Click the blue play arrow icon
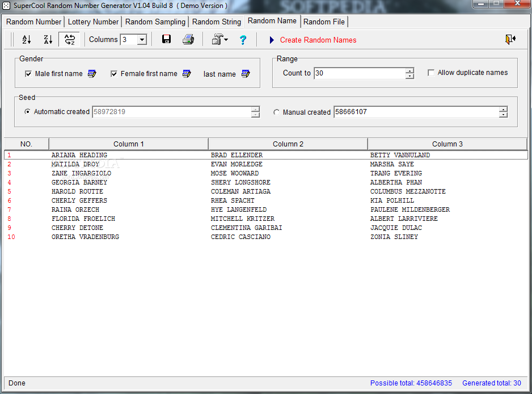The width and height of the screenshot is (532, 394). (x=272, y=40)
